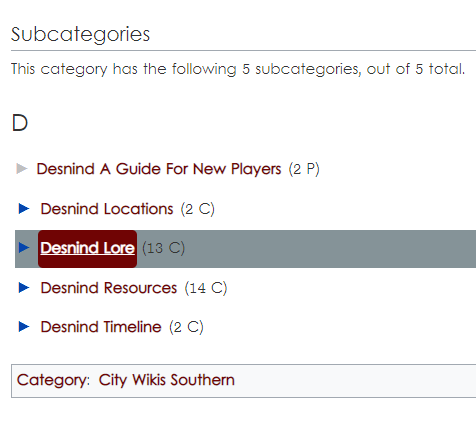The height and width of the screenshot is (439, 476).
Task: Go to Desnind Resources category
Action: click(109, 288)
